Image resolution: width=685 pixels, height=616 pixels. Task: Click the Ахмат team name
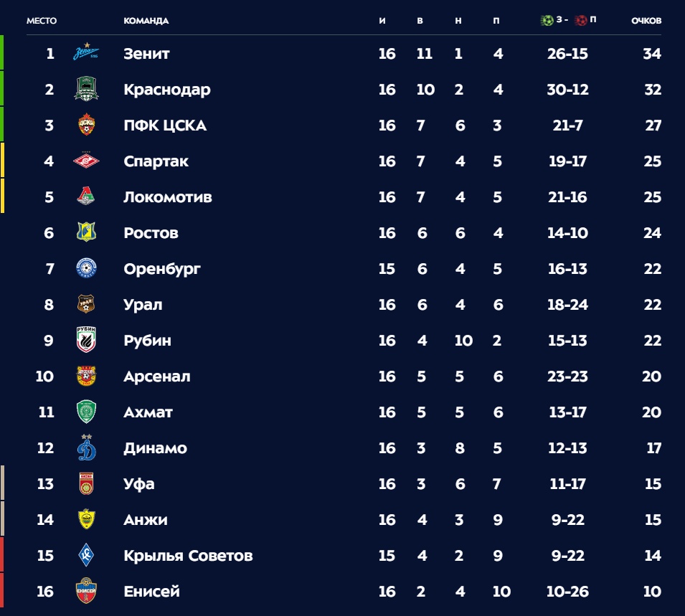coord(148,412)
